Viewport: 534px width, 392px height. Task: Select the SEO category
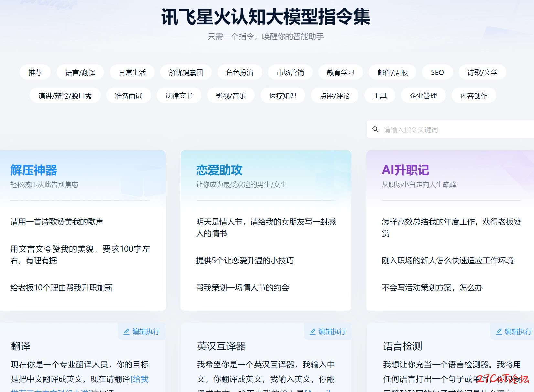pyautogui.click(x=437, y=72)
